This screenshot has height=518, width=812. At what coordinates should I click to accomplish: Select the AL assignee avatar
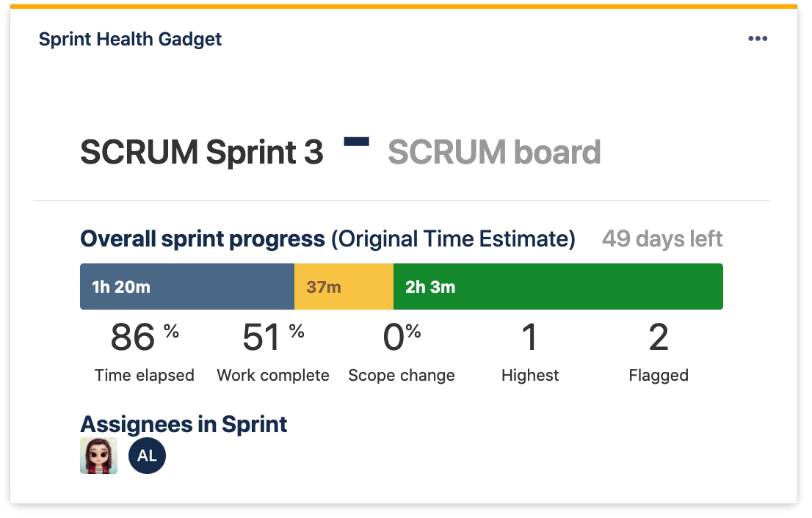pos(147,455)
